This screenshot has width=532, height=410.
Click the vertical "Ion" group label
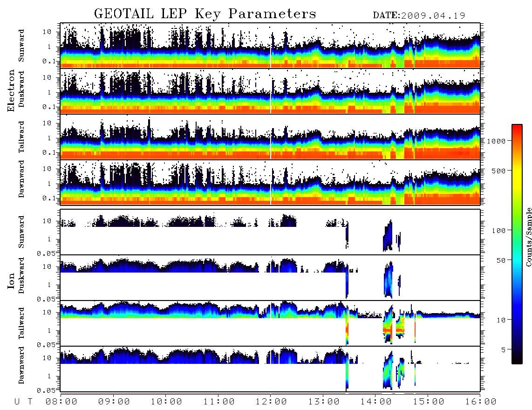point(11,280)
